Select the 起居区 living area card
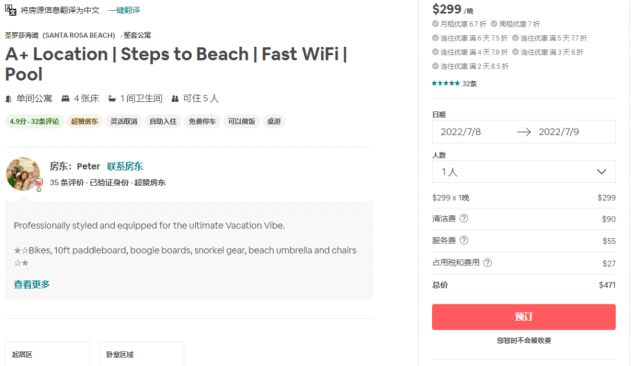Viewport: 640px width, 366px height. click(x=47, y=354)
